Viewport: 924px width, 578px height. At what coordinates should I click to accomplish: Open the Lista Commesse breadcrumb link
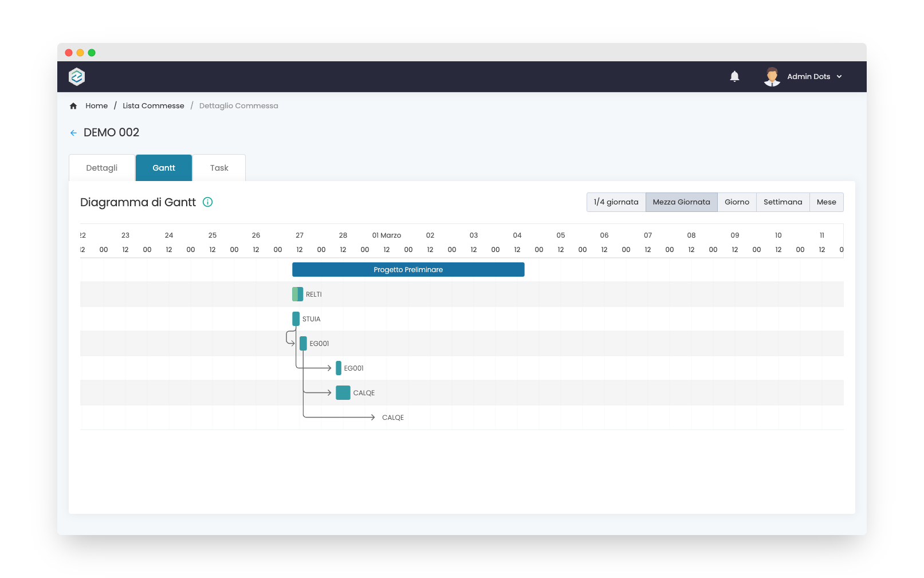point(153,105)
